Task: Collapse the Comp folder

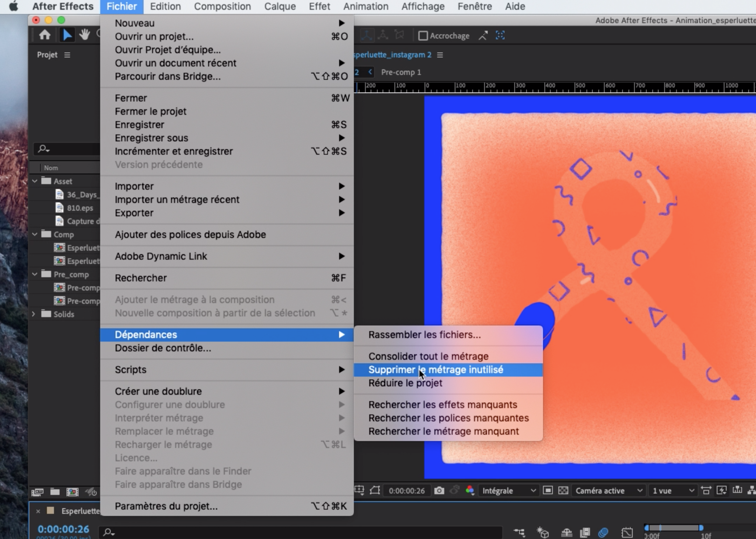Action: 35,234
